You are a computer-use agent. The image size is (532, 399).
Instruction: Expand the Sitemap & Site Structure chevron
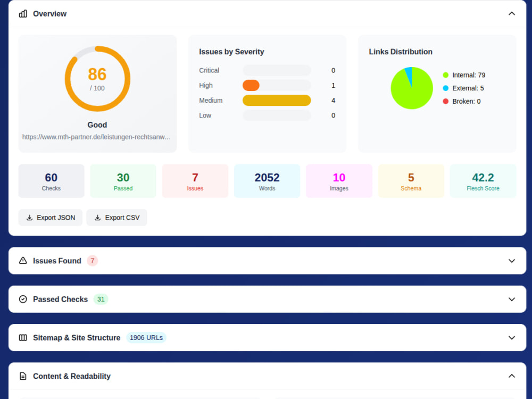coord(512,338)
